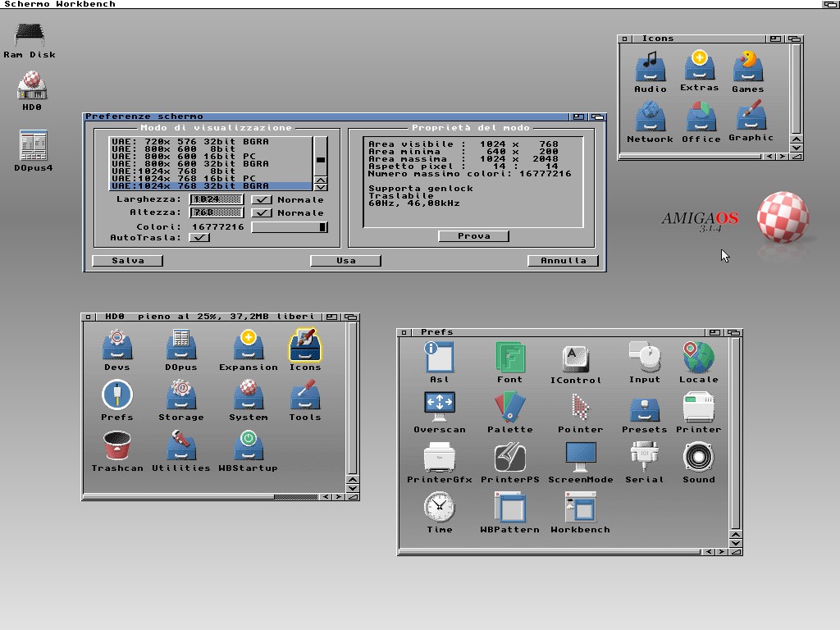The height and width of the screenshot is (630, 840).
Task: Open the Locale globe icon
Action: coord(698,358)
